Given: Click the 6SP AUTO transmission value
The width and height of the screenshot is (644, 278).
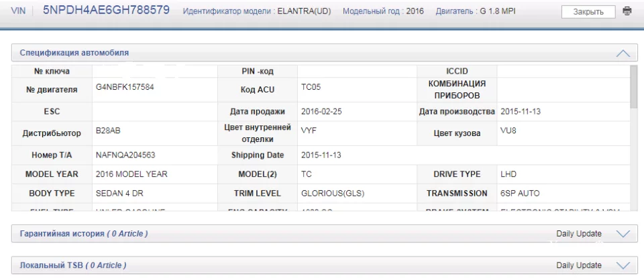Looking at the screenshot, I should (520, 193).
